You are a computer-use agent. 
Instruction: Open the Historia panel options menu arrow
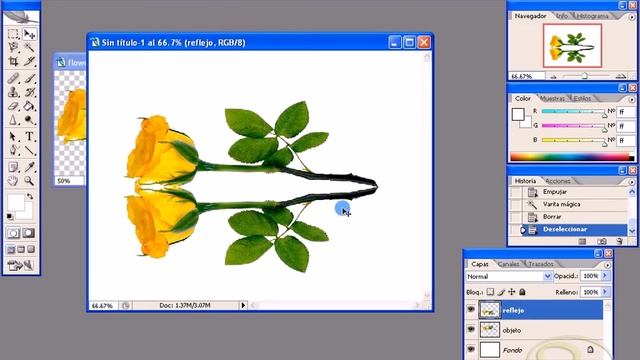tap(632, 182)
